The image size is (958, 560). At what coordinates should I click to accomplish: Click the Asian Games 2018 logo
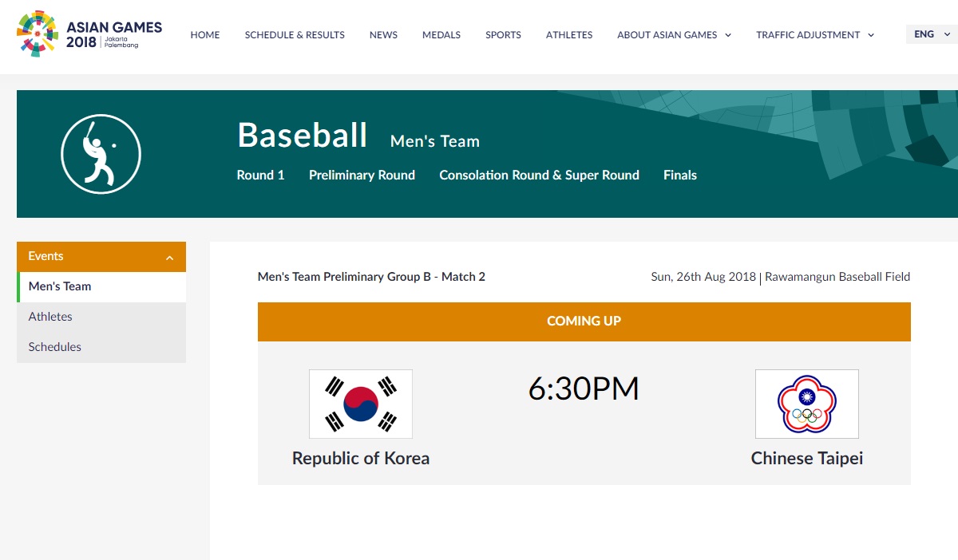point(89,34)
